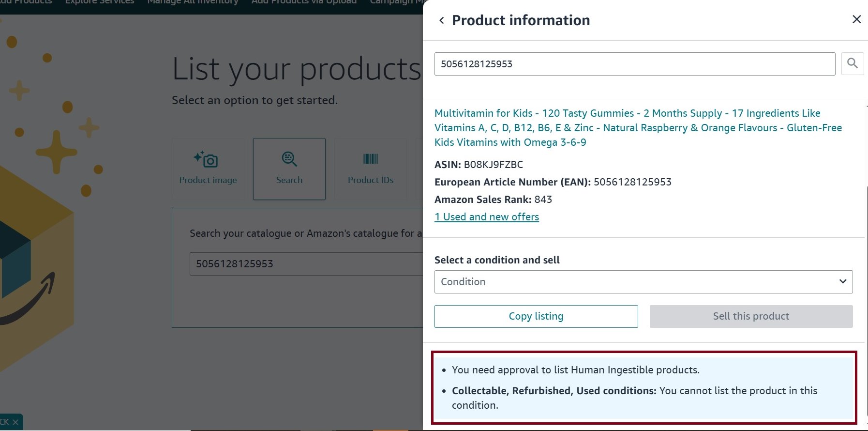This screenshot has height=431, width=868.
Task: Open the 1 Used and new offers link
Action: [x=487, y=217]
